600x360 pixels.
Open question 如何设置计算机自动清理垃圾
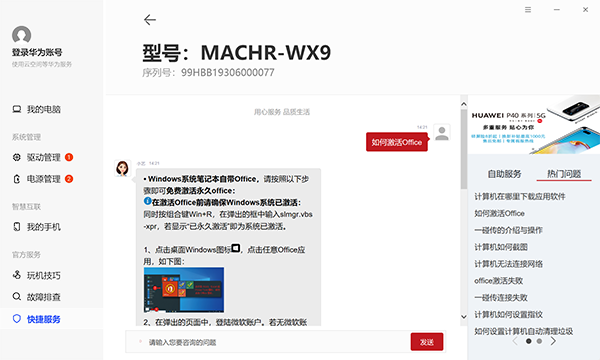click(x=523, y=331)
